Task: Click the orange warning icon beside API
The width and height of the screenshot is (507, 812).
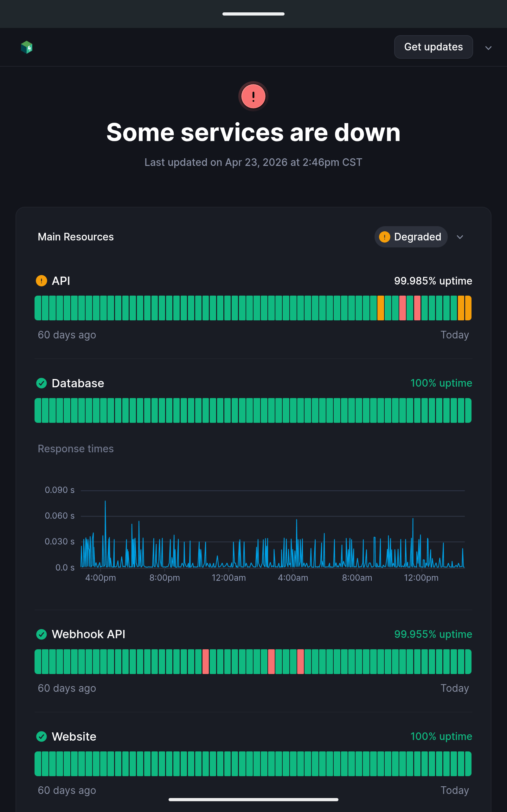Action: (x=41, y=280)
